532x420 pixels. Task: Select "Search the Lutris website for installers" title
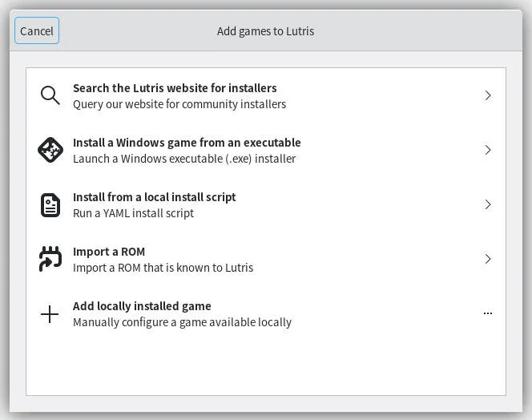175,88
